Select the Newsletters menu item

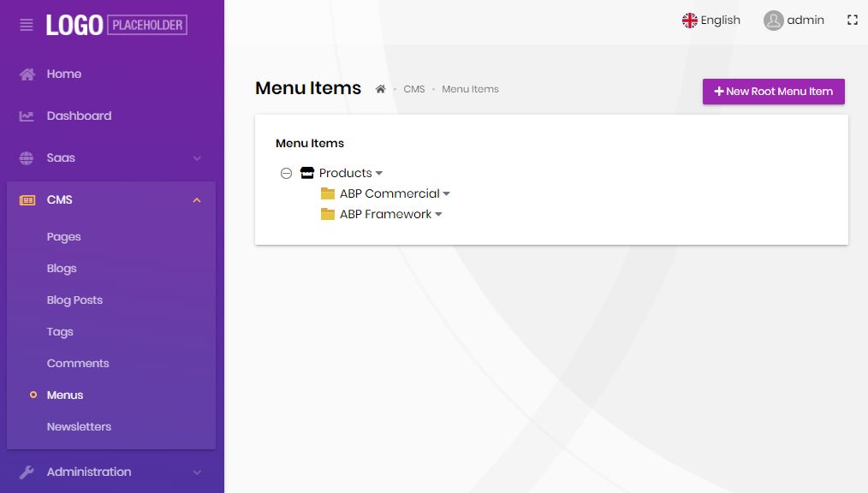pos(79,427)
